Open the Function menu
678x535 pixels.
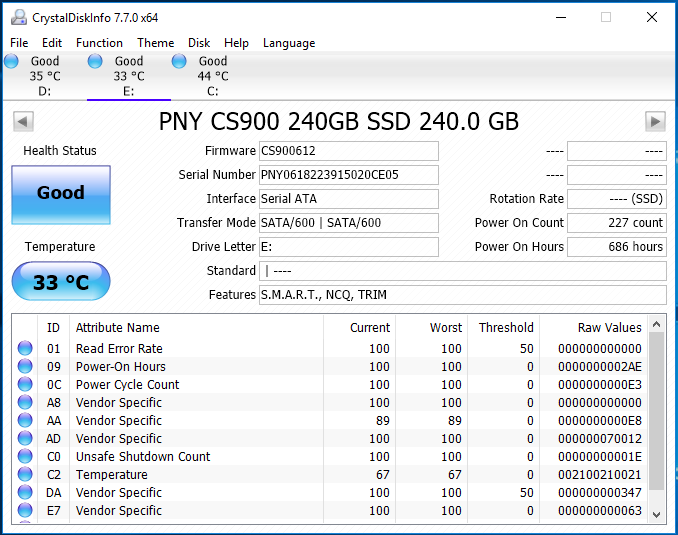point(99,43)
